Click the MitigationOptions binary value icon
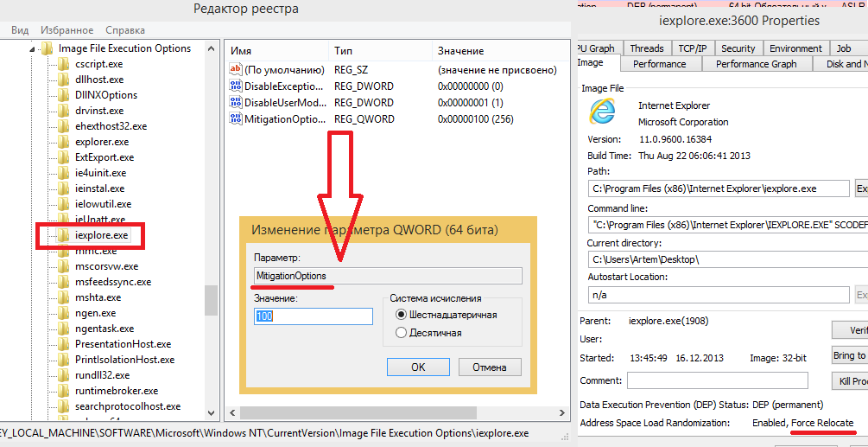868x447 pixels. click(236, 118)
